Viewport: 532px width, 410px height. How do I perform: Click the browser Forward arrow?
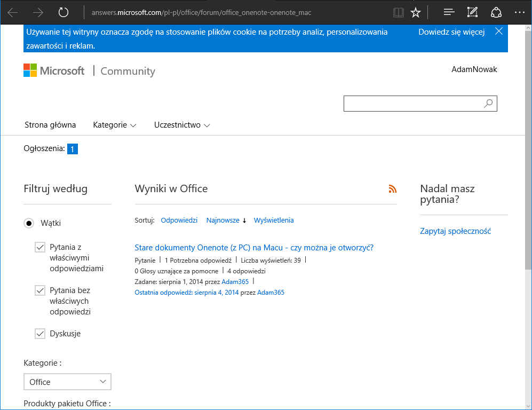pos(38,13)
